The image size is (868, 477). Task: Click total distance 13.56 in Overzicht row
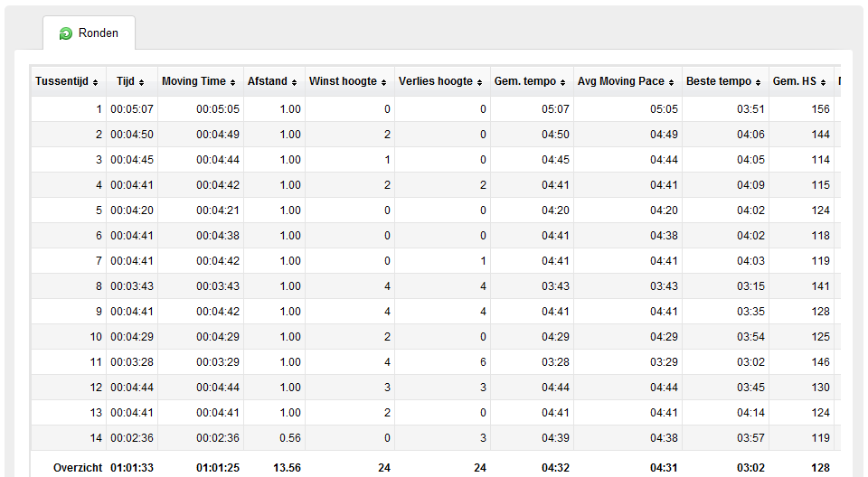[x=287, y=468]
